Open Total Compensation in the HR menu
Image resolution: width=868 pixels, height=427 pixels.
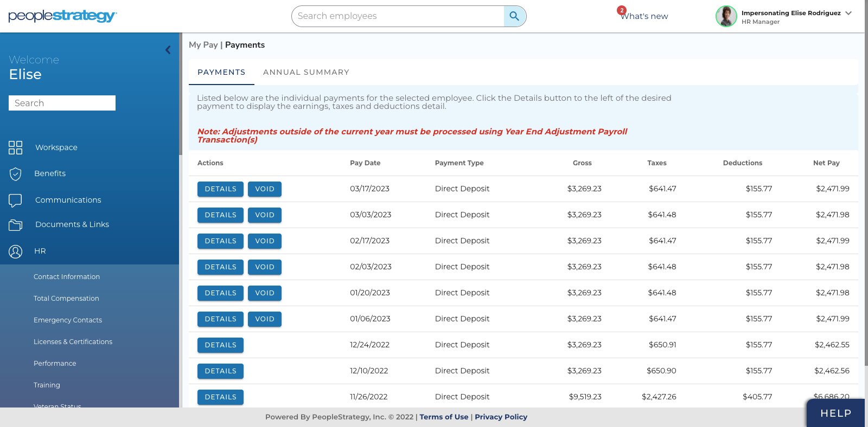pos(66,299)
